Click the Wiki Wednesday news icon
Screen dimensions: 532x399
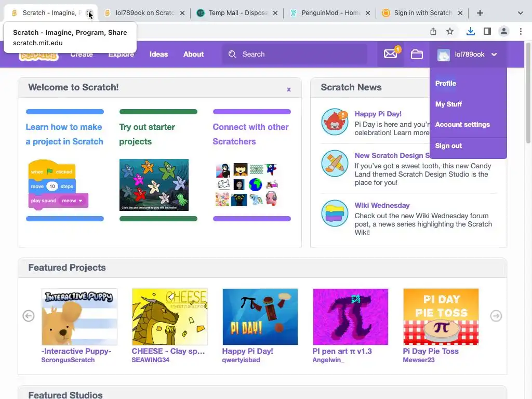(x=335, y=213)
